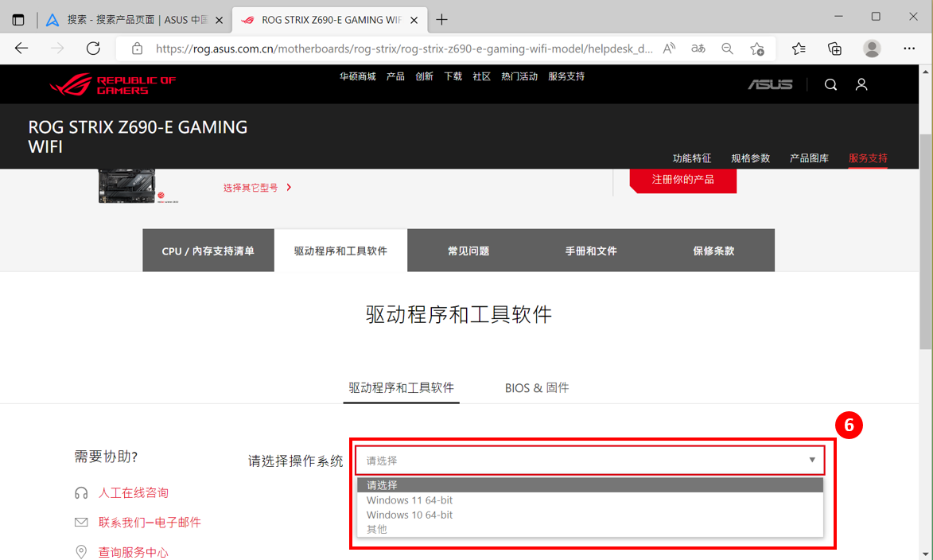Close the ROG STRIX Z690-E tab
The height and width of the screenshot is (560, 933).
pos(414,20)
